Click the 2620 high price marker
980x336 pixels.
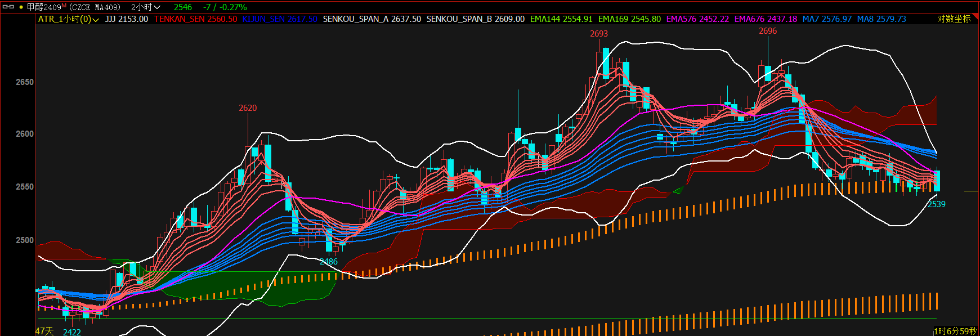pyautogui.click(x=248, y=108)
